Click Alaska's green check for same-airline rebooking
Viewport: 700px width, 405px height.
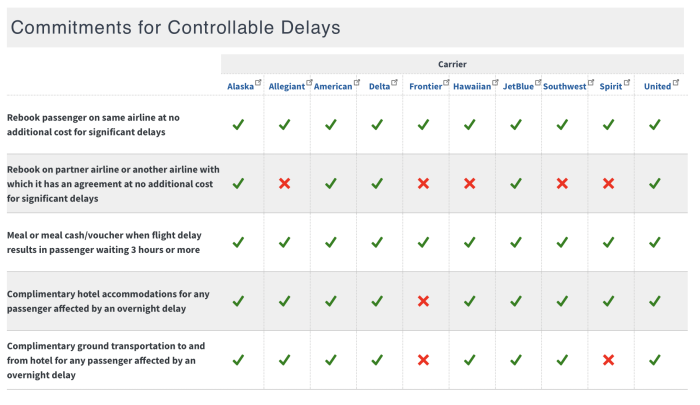click(x=238, y=125)
